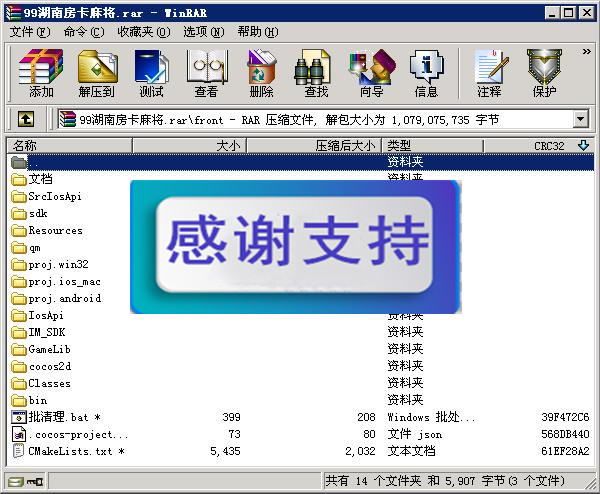Image resolution: width=600 pixels, height=494 pixels.
Task: Click the Protect (保护) shield icon
Action: coord(544,73)
